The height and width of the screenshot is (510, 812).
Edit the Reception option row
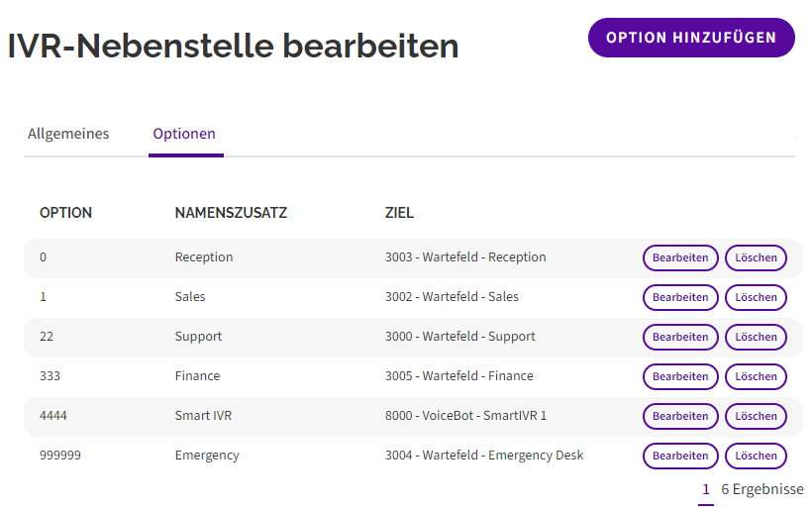coord(680,257)
